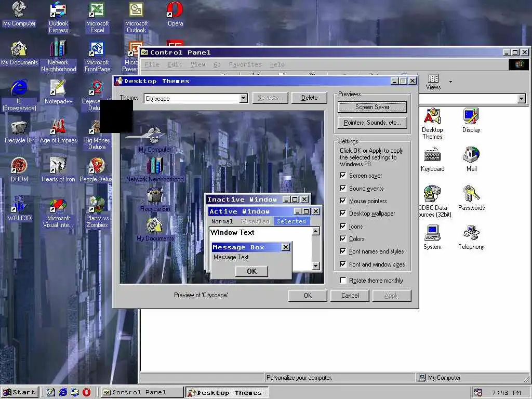Open Keyboard in Control Panel
Image resolution: width=532 pixels, height=399 pixels.
click(x=432, y=159)
